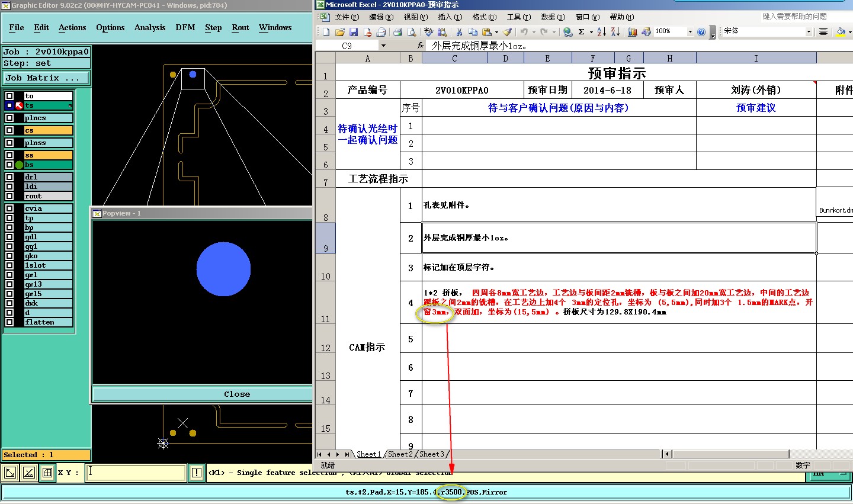This screenshot has height=504, width=853.
Task: Enable the checkbox for the rout layer
Action: tap(9, 196)
